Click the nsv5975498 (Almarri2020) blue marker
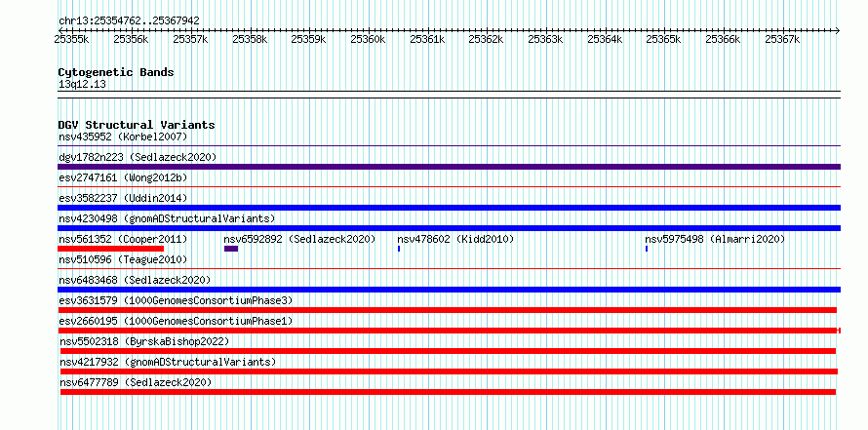 [646, 249]
